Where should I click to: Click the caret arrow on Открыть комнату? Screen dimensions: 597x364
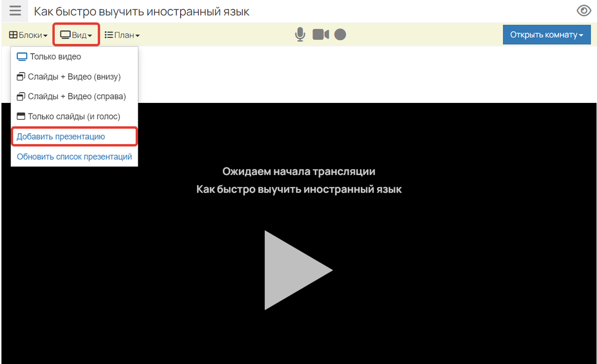(581, 35)
